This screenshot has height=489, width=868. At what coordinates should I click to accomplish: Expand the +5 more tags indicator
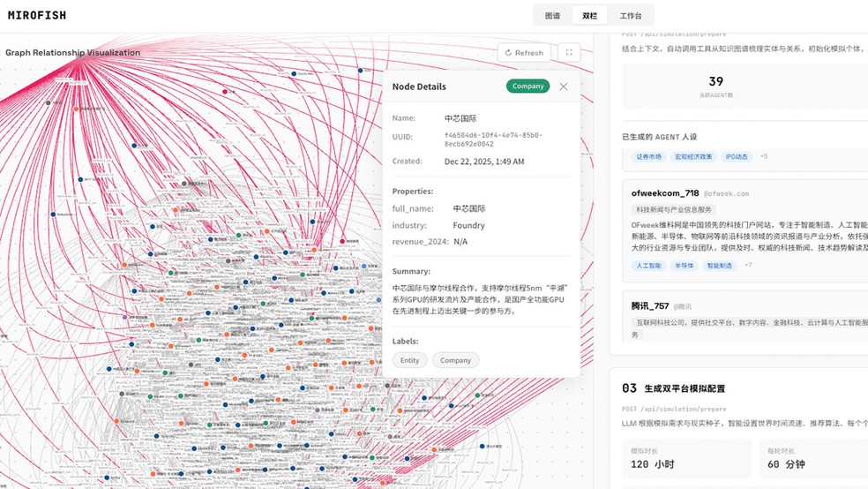tap(764, 156)
